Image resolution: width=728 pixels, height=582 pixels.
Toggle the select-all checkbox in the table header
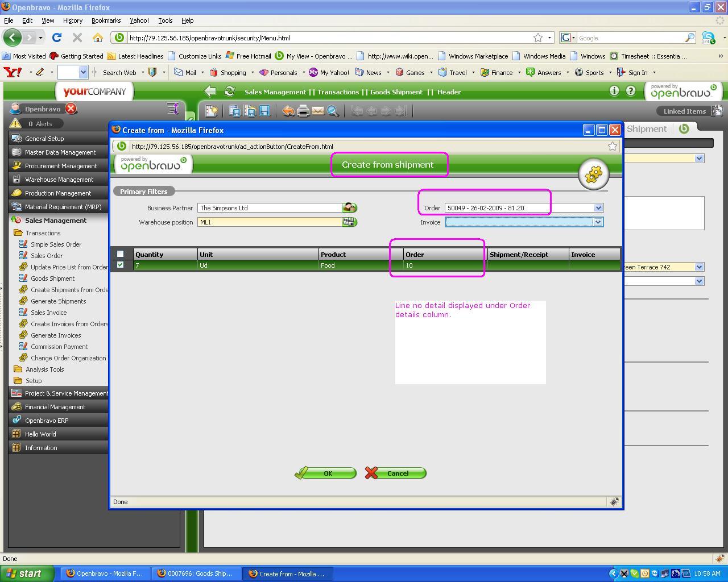120,254
